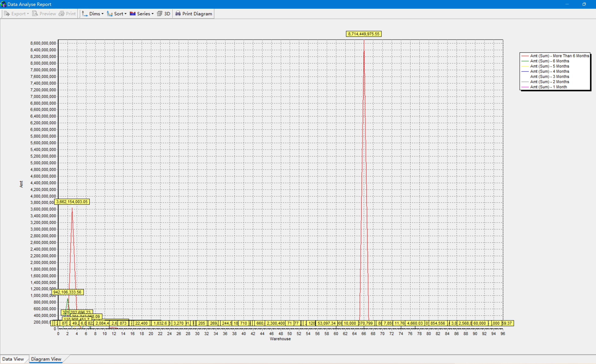
Task: Click x-axis tick label 96
Action: 503,334
